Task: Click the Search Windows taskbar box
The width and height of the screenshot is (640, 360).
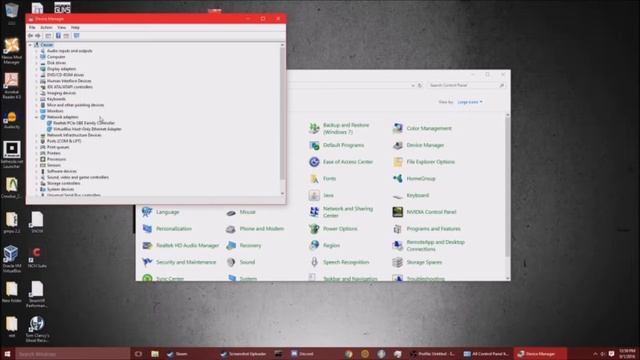Action: point(73,354)
